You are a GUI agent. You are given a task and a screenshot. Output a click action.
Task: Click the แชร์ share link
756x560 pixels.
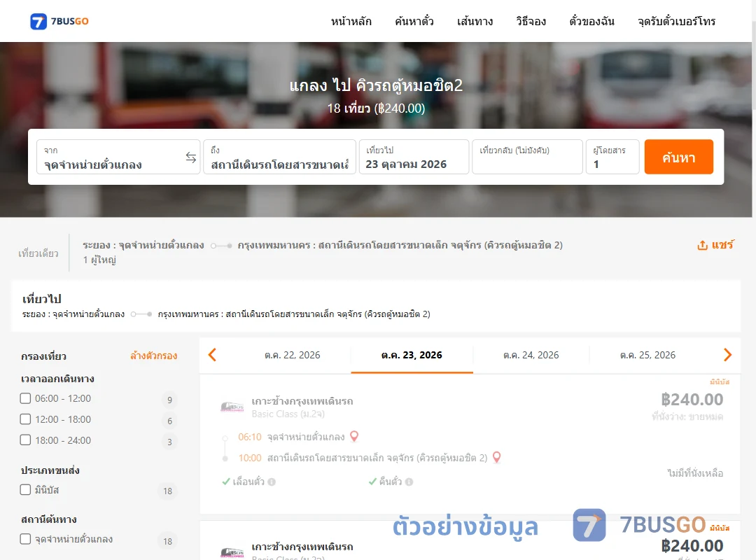(x=722, y=245)
